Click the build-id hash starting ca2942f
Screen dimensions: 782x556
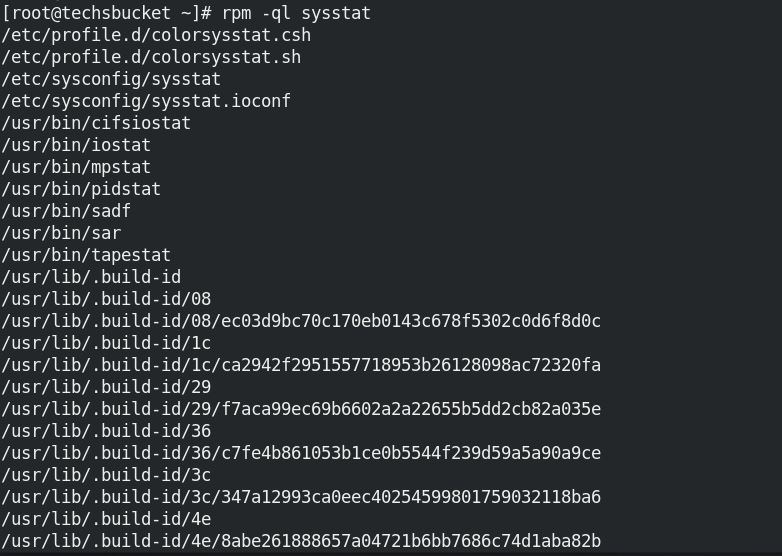coord(410,365)
